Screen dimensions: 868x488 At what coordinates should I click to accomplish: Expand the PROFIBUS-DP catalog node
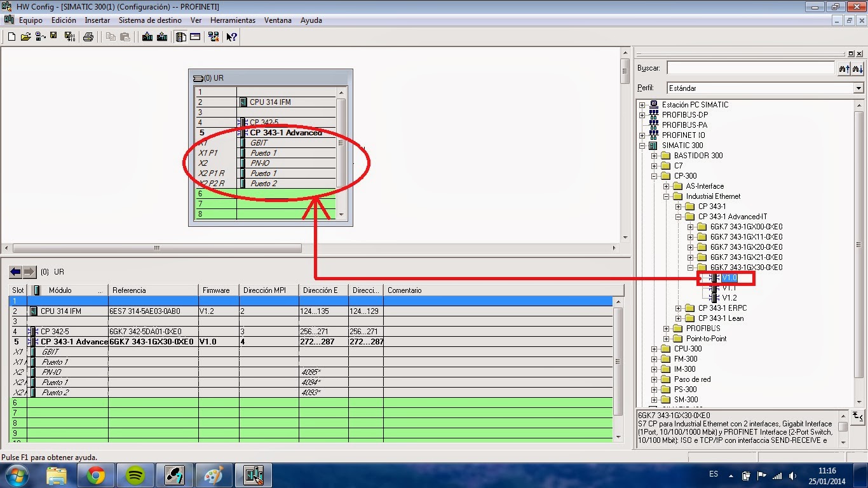642,115
